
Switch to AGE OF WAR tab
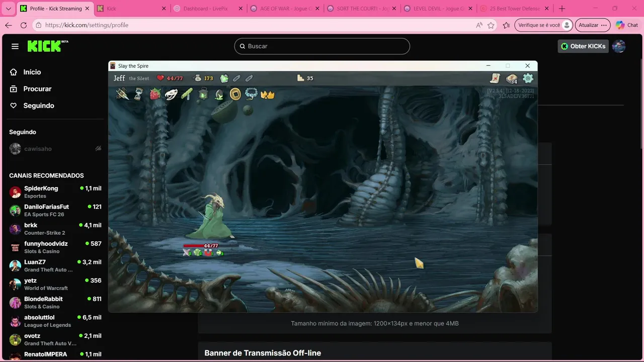point(284,9)
